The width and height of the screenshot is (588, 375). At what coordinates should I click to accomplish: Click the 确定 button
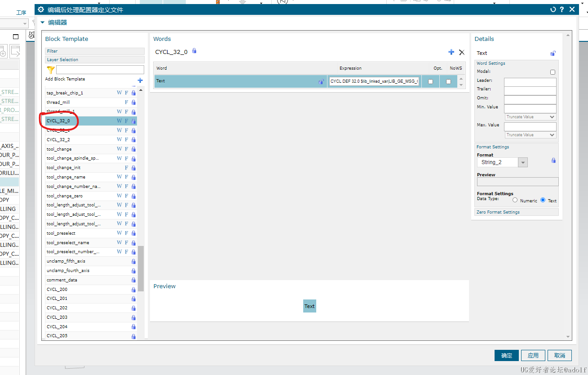507,355
